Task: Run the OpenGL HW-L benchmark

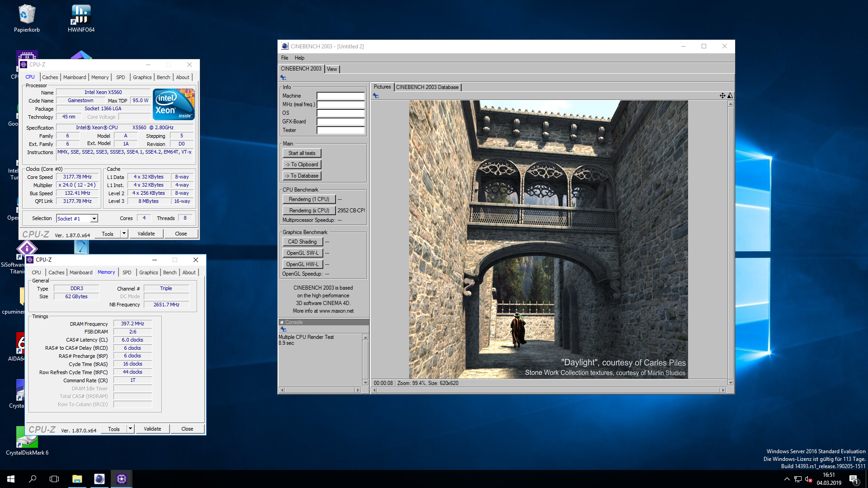Action: click(302, 264)
